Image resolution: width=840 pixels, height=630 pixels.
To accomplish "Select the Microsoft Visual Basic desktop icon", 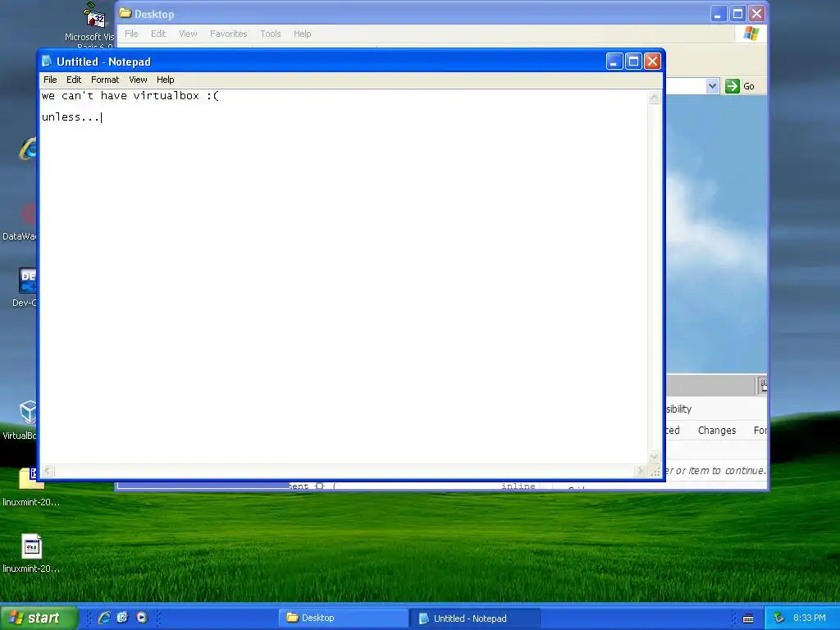I will click(94, 24).
